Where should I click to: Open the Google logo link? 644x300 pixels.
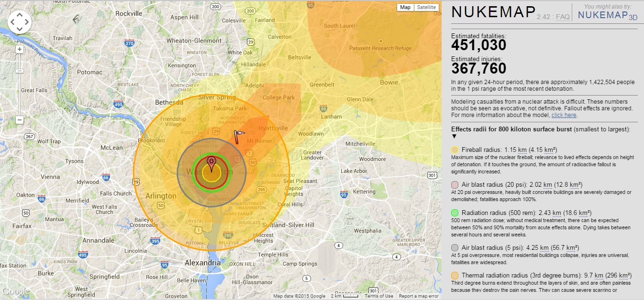(x=15, y=291)
